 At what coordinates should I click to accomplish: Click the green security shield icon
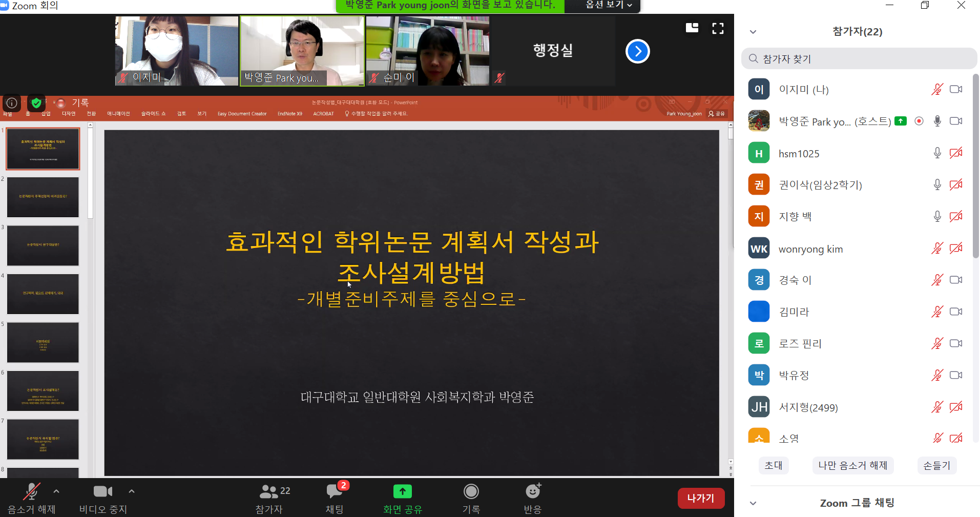click(36, 103)
